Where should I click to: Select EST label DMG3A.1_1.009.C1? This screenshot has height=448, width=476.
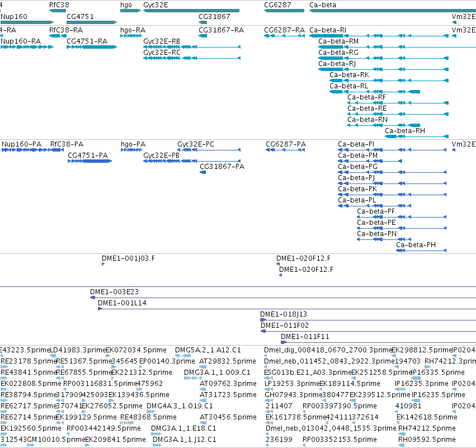[x=217, y=372]
